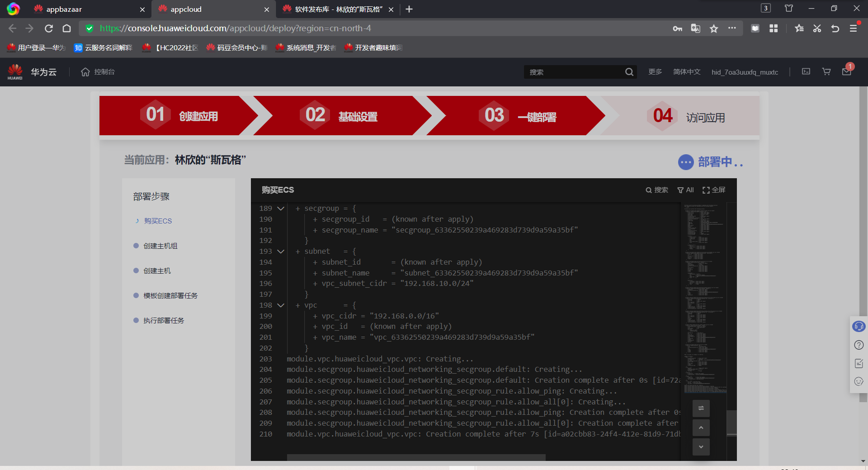The width and height of the screenshot is (868, 470).
Task: Jump to log bottom with down arrow button
Action: click(x=701, y=447)
